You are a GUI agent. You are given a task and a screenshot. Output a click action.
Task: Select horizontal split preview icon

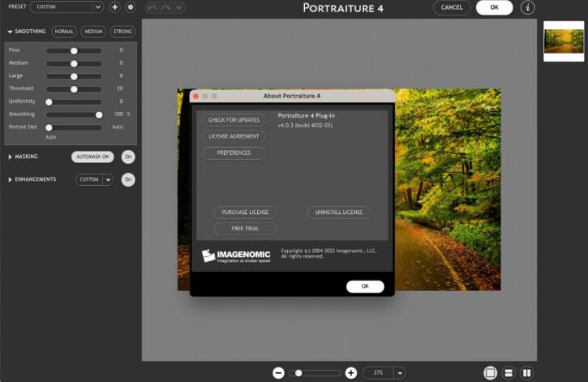pos(509,372)
